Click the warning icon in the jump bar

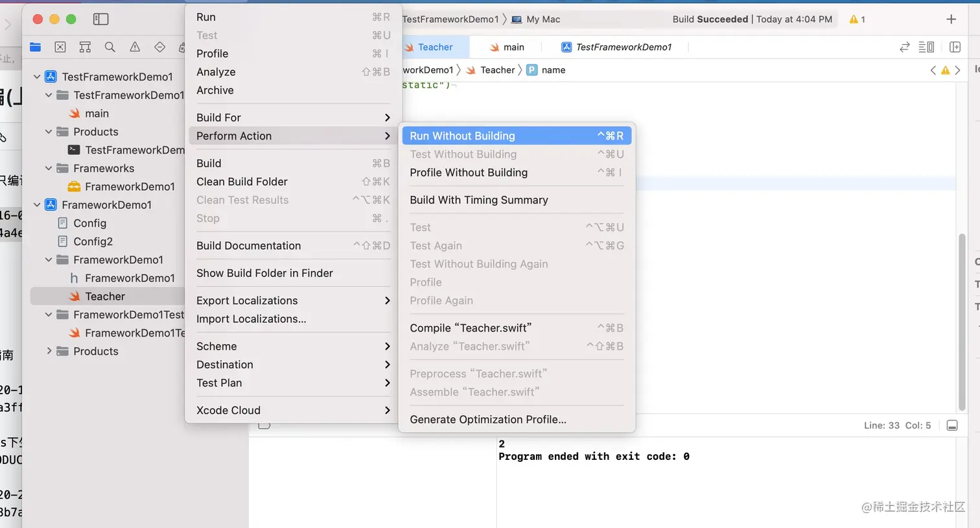[x=946, y=70]
